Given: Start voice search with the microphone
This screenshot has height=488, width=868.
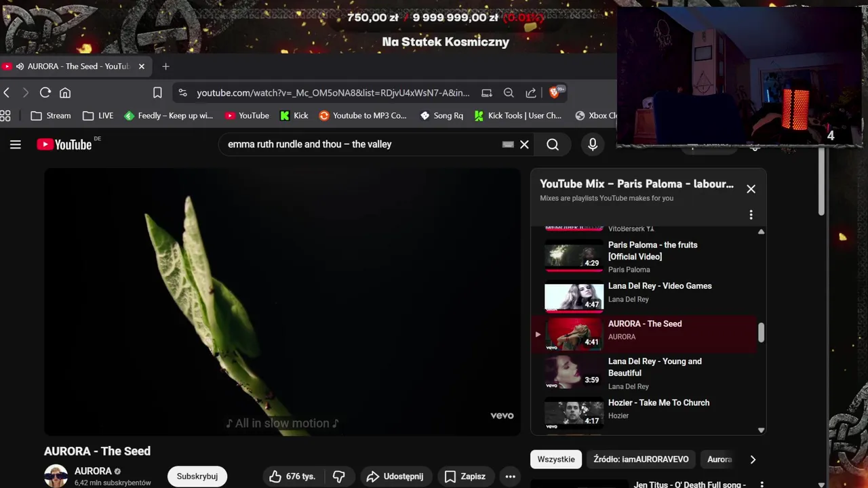Looking at the screenshot, I should point(593,144).
